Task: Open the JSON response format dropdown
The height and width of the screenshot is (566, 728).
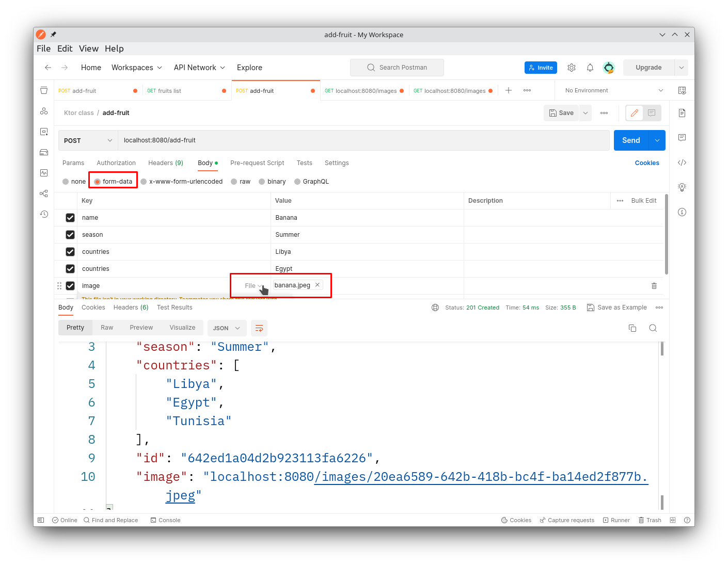Action: coord(226,328)
